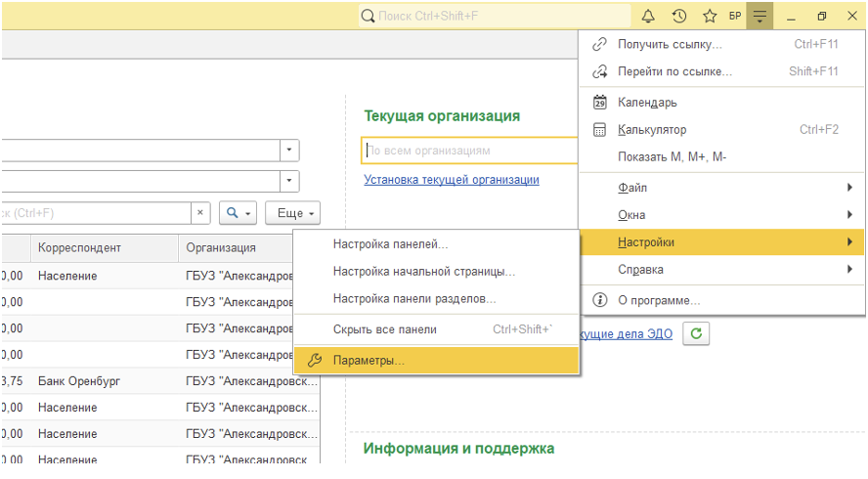Click the global search field Поиск Ctrl+Shift+F
The image size is (868, 479).
(495, 16)
